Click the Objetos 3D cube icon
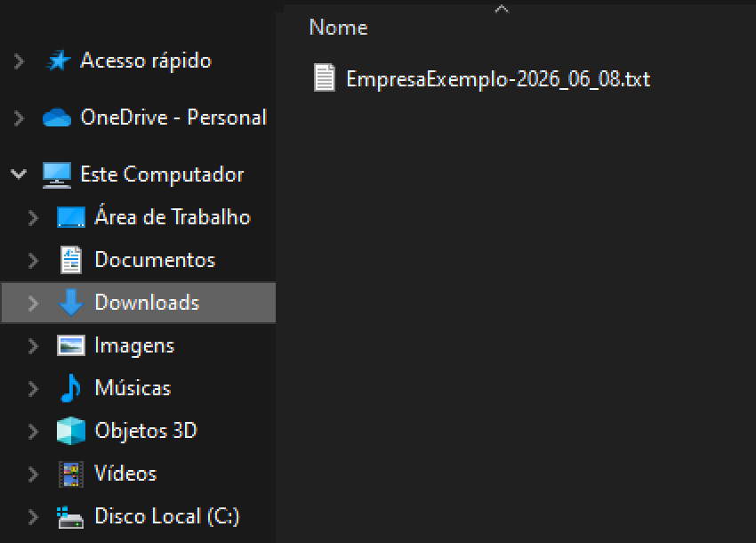Viewport: 756px width, 543px height. [70, 431]
